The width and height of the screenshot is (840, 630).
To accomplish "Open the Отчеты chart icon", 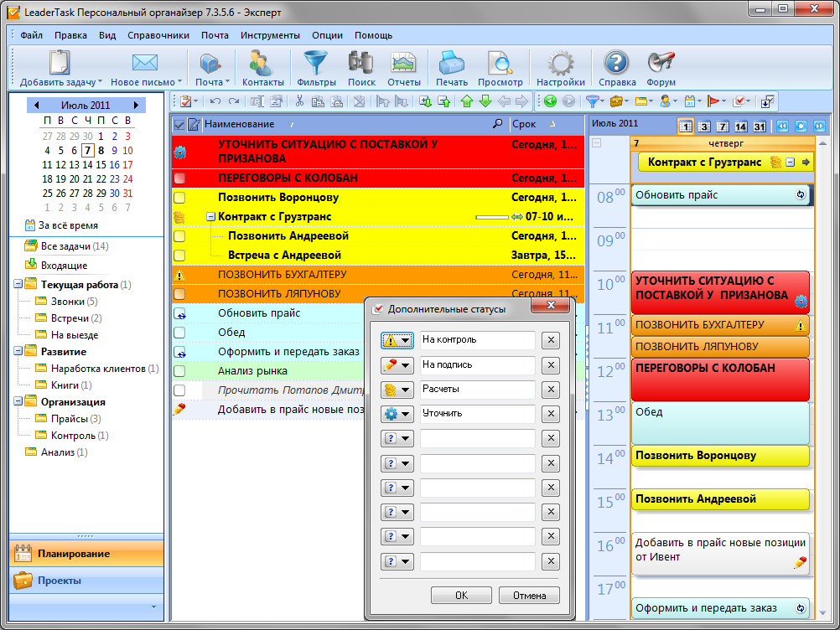I will pos(403,63).
